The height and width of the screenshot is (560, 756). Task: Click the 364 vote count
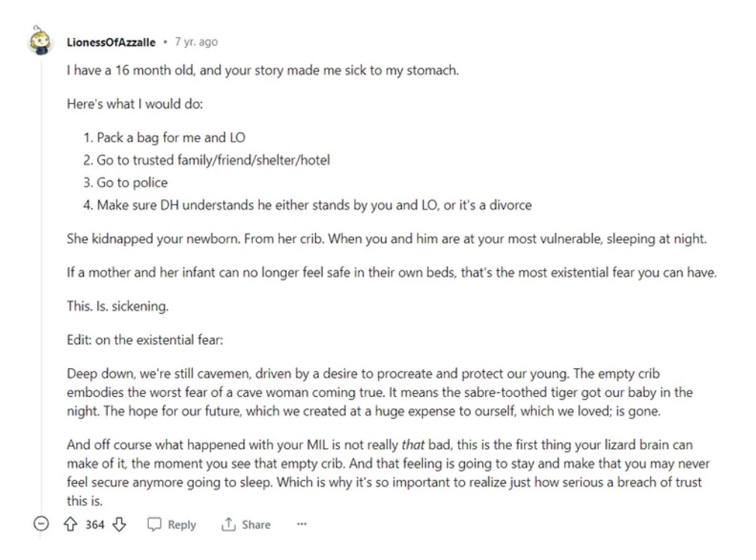(x=95, y=524)
